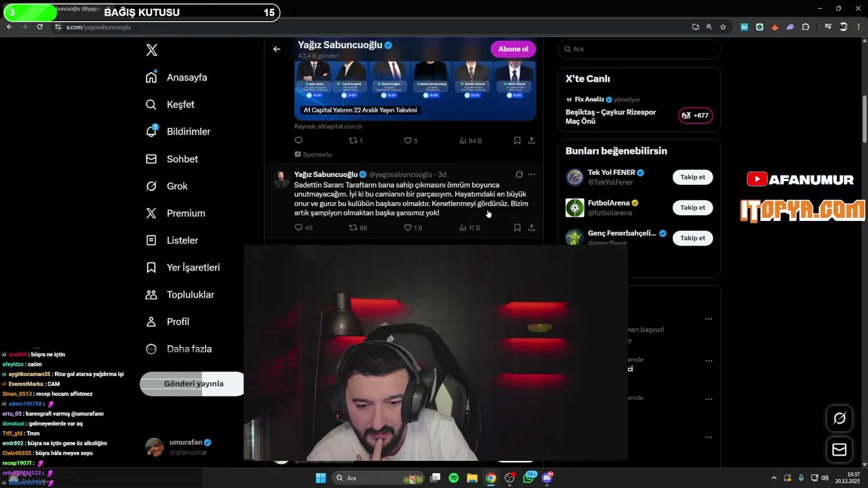The height and width of the screenshot is (488, 868).
Task: Open Listeler in sidebar
Action: (x=172, y=240)
